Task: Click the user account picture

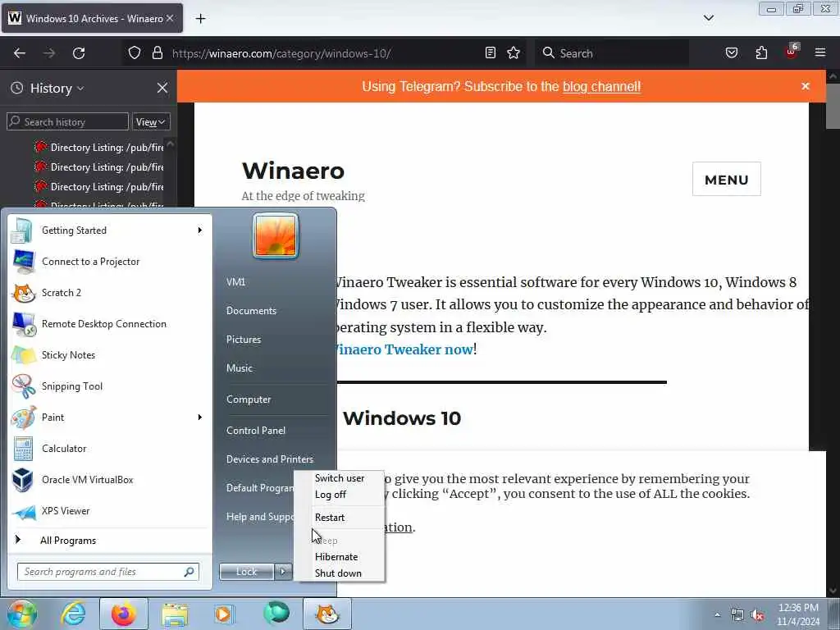Action: click(276, 235)
